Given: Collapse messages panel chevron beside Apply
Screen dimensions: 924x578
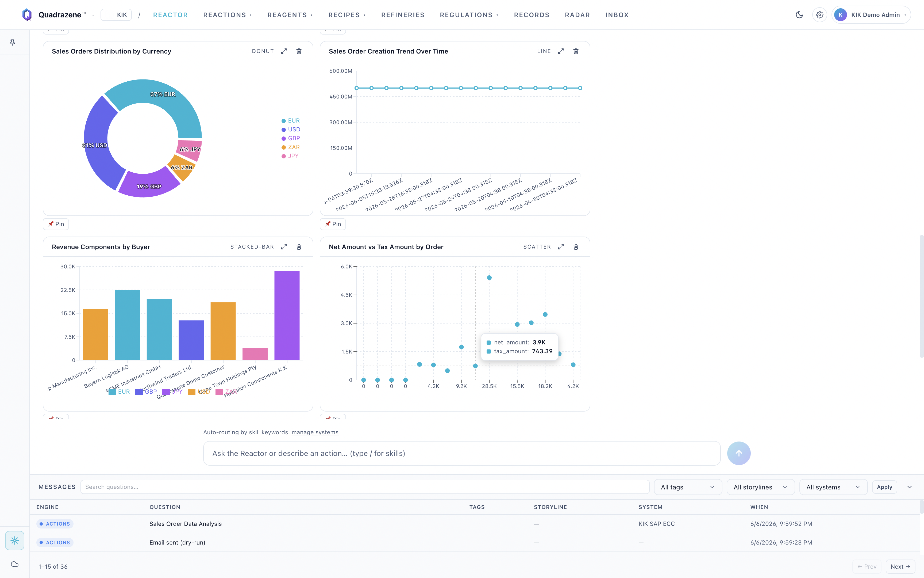Looking at the screenshot, I should click(910, 487).
